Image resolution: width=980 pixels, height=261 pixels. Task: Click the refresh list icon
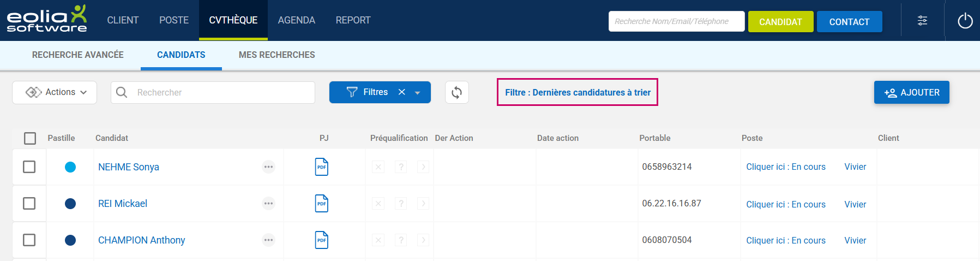point(456,92)
